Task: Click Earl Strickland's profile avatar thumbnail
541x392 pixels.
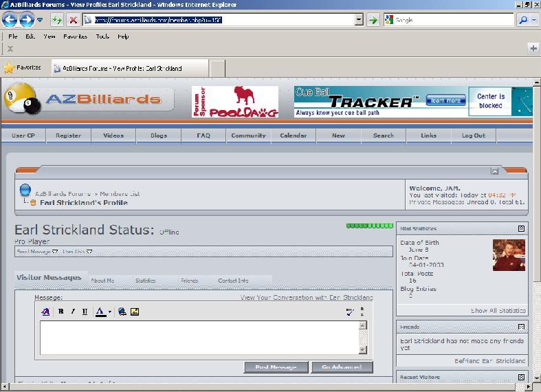Action: (x=509, y=254)
